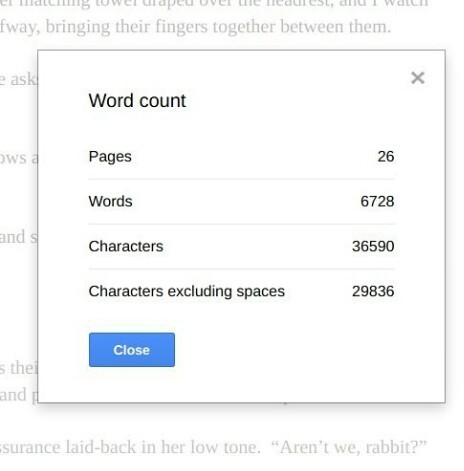
Task: Click the partial "and s" text beside the Characters row
Action: pyautogui.click(x=18, y=237)
